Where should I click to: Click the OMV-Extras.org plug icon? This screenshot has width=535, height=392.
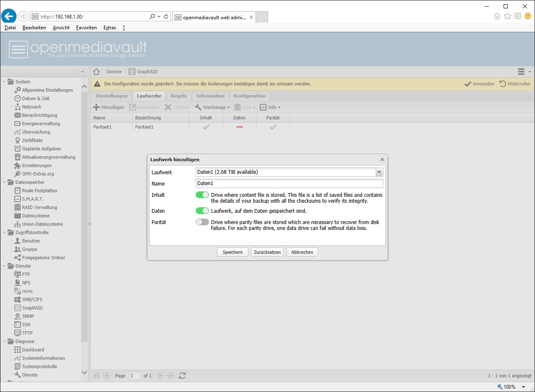pos(18,174)
